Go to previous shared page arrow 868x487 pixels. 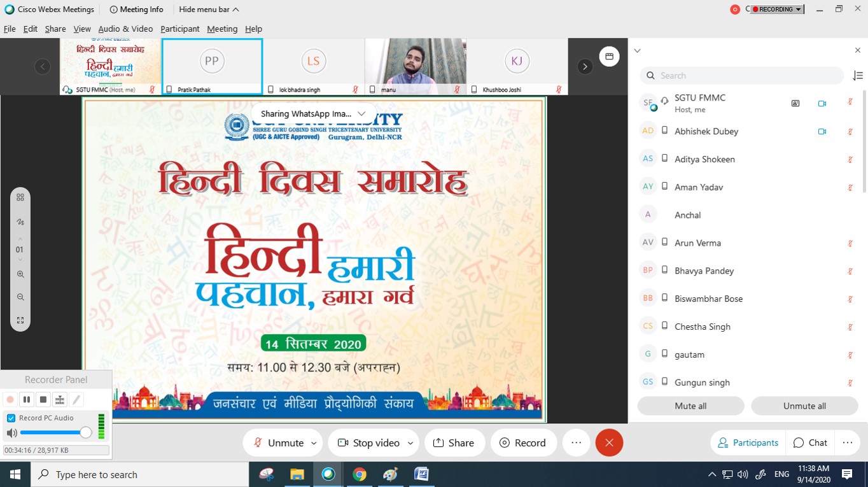pyautogui.click(x=20, y=241)
